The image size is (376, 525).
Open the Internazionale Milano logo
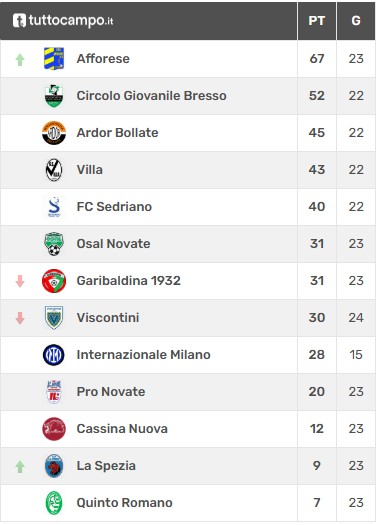click(54, 355)
